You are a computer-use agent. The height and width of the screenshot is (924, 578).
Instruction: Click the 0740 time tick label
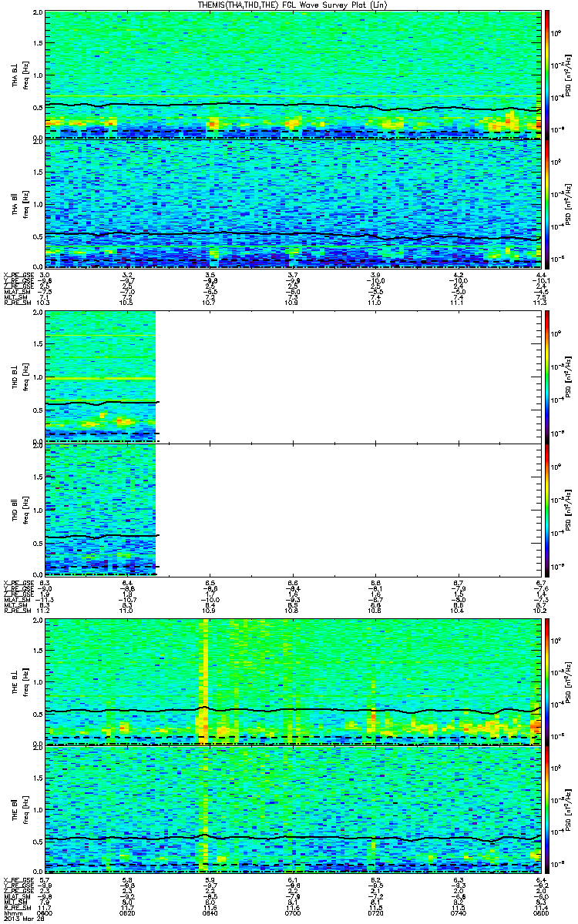tap(458, 913)
